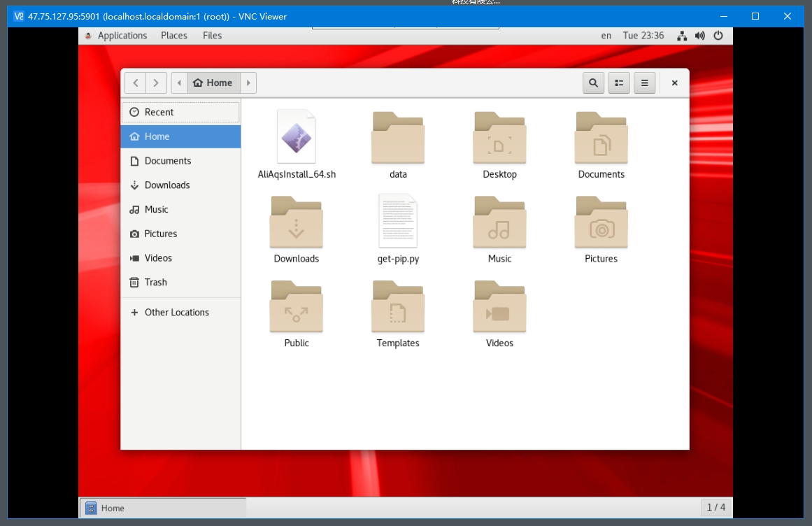
Task: Toggle list view layout button
Action: click(x=619, y=83)
